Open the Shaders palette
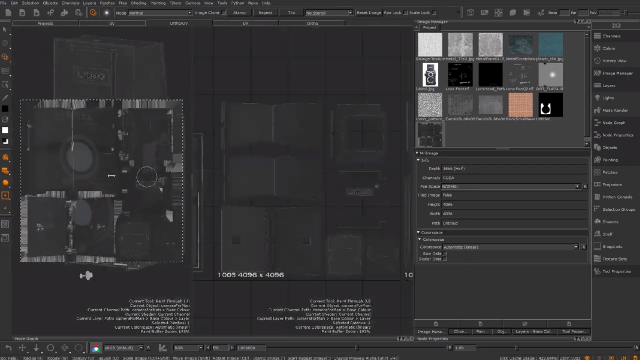640x360 pixels. [x=614, y=222]
